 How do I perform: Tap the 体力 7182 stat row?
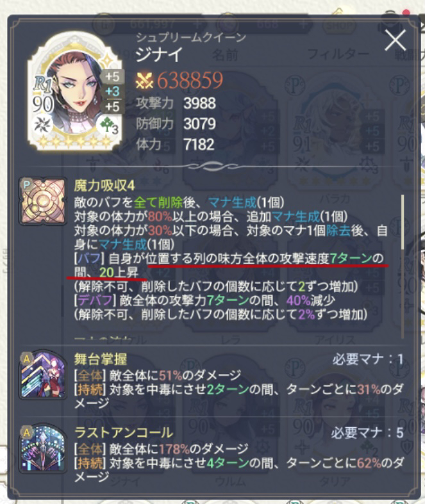[x=176, y=144]
